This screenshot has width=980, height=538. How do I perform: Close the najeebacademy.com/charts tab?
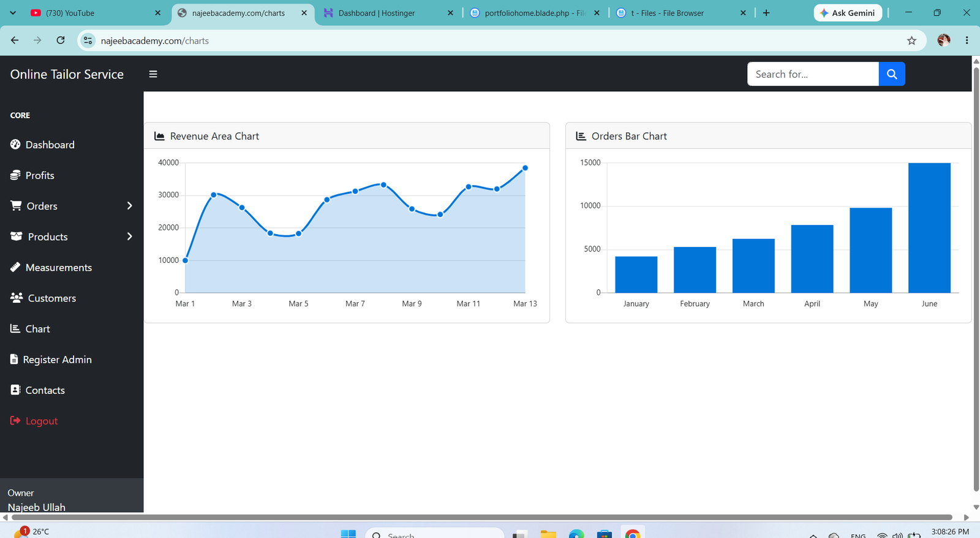(304, 13)
